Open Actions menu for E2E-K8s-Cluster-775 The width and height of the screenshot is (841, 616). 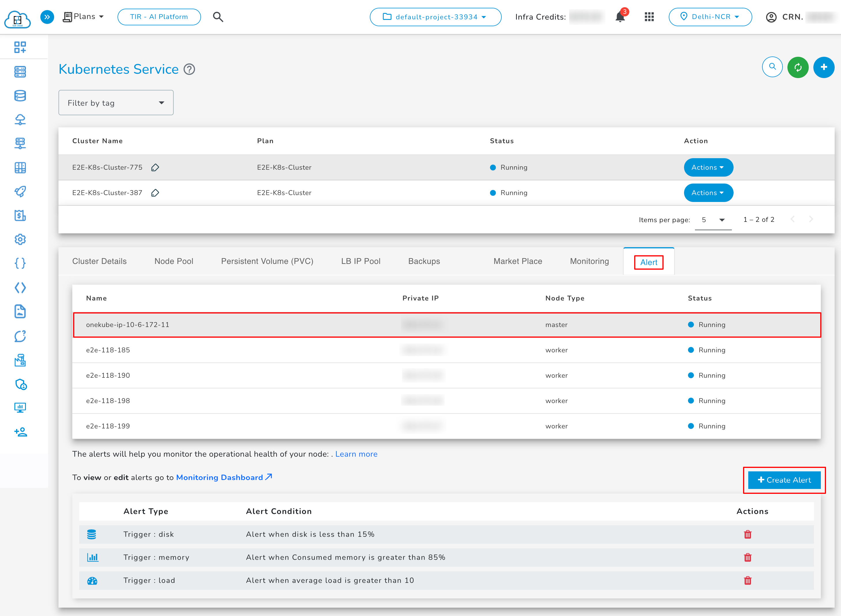tap(708, 167)
